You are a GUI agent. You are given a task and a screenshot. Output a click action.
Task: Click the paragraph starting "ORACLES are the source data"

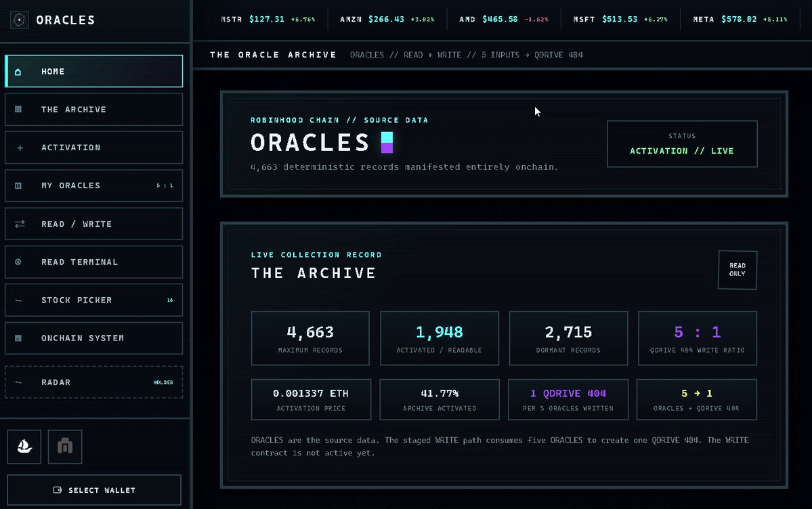tap(500, 446)
